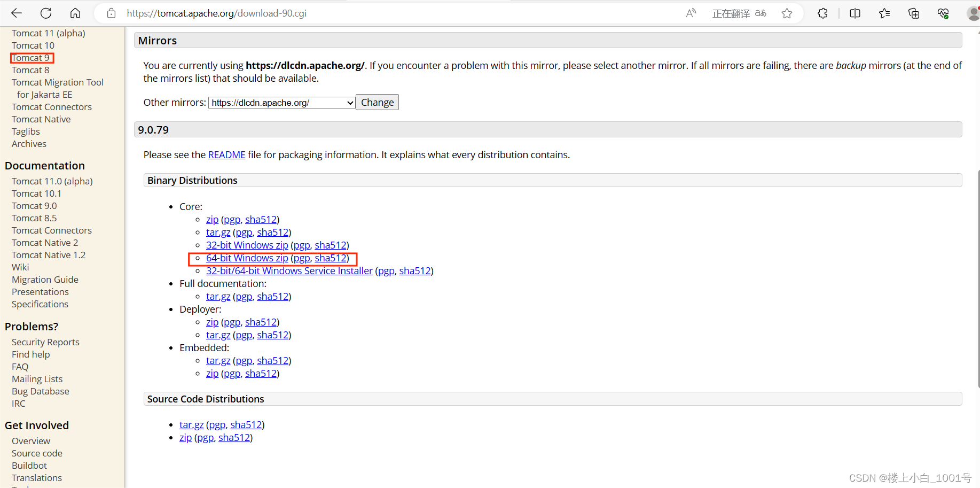Add this page to favorites with the star icon

(x=787, y=13)
